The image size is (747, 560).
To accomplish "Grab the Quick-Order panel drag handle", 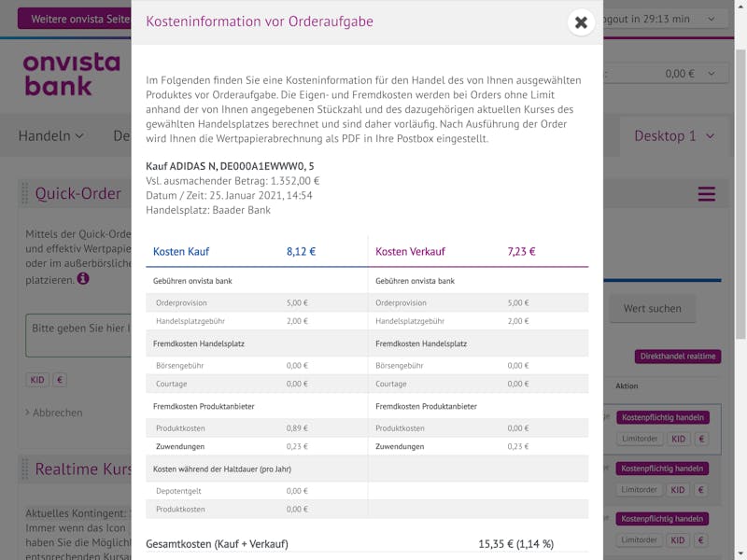I will [25, 193].
